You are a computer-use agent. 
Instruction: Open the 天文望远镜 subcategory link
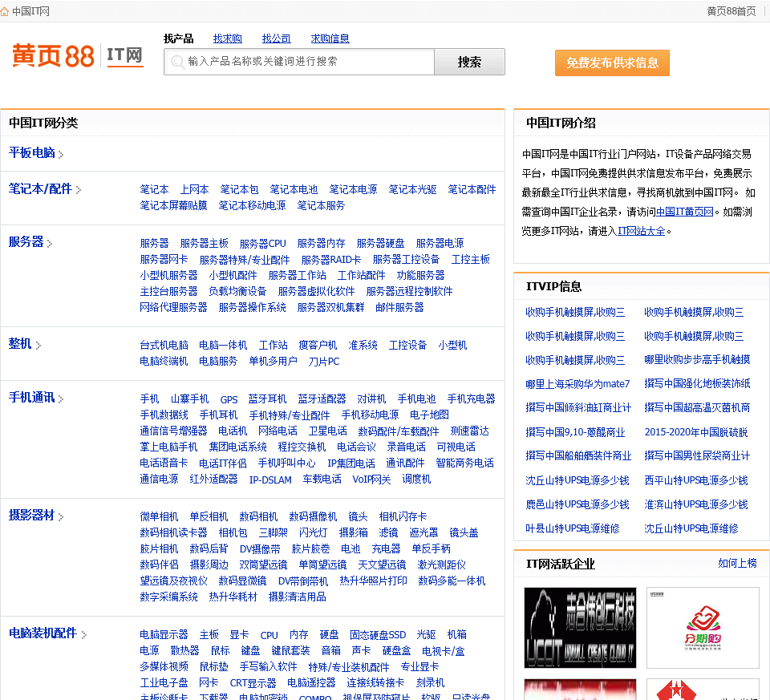[x=382, y=565]
